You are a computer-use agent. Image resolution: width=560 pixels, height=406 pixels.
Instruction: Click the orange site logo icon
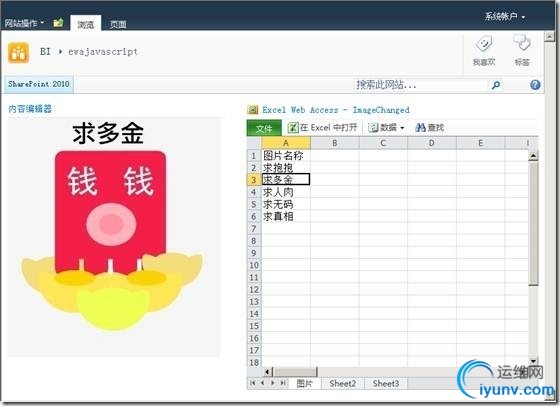[18, 53]
